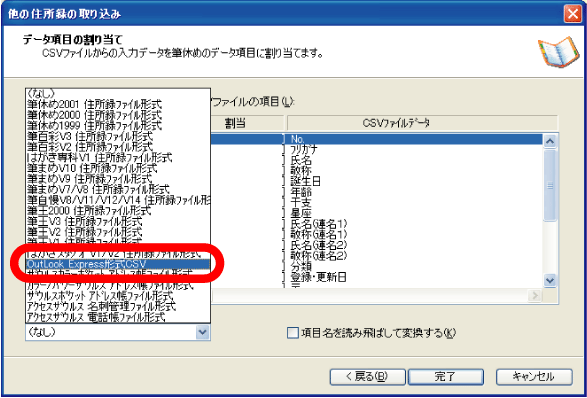Select 筆自慢V8/V11/V12/V14 format entry
The width and height of the screenshot is (587, 398).
(118, 200)
